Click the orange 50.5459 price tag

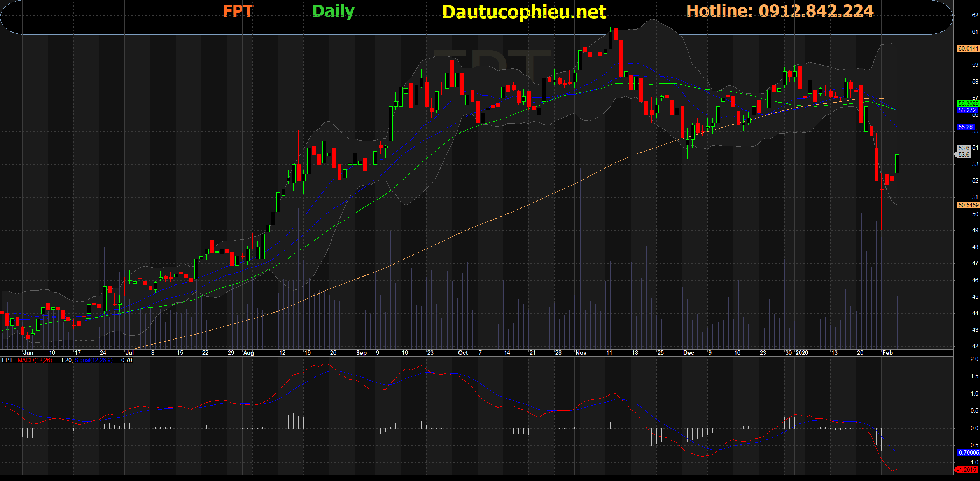968,205
